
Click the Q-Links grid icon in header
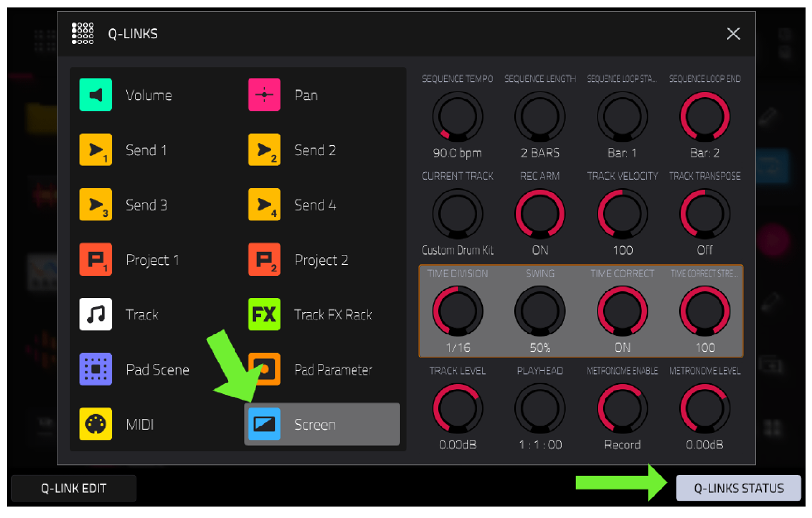83,34
